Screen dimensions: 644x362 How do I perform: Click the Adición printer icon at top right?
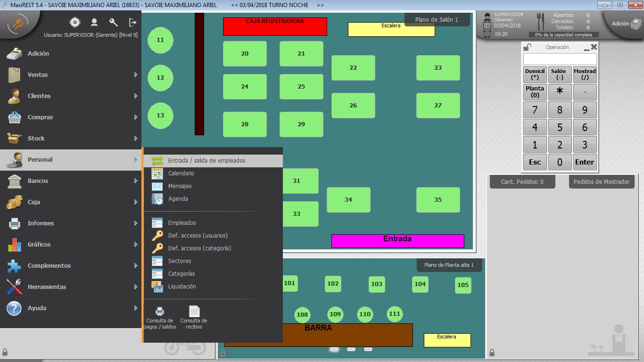click(636, 23)
